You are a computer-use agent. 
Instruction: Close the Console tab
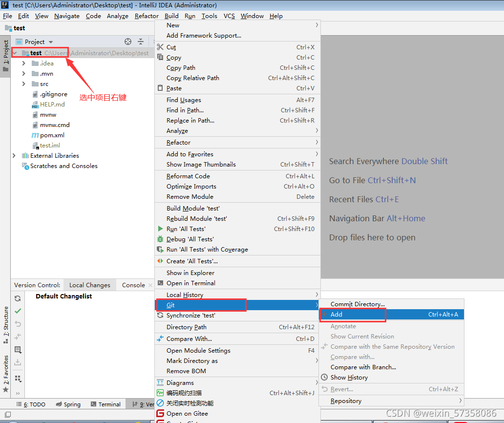[x=150, y=285]
